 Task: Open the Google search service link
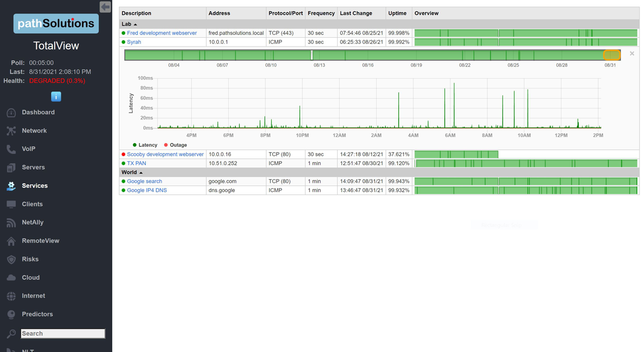(144, 181)
